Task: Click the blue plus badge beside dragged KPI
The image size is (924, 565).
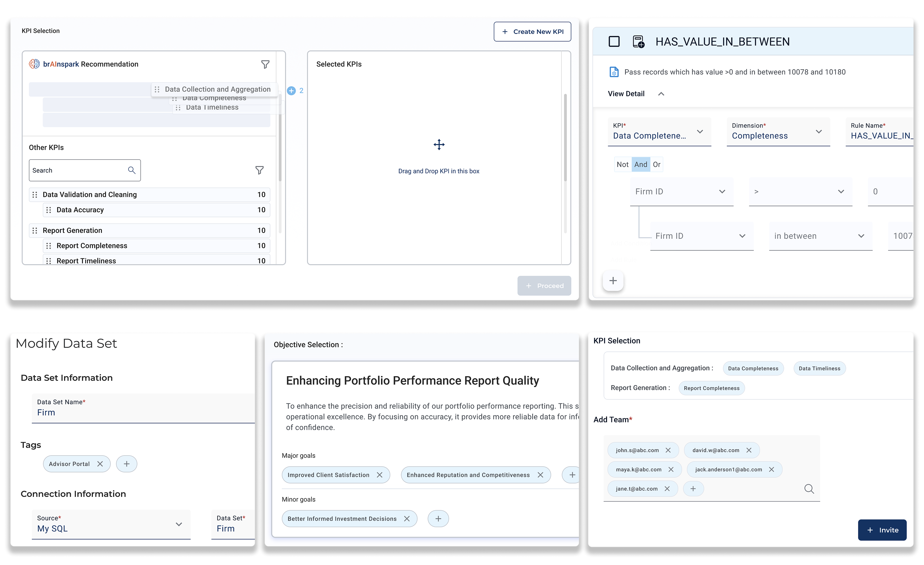Action: (x=291, y=91)
